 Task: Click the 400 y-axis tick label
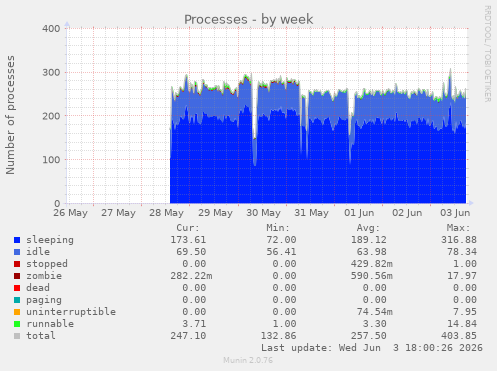[x=51, y=29]
